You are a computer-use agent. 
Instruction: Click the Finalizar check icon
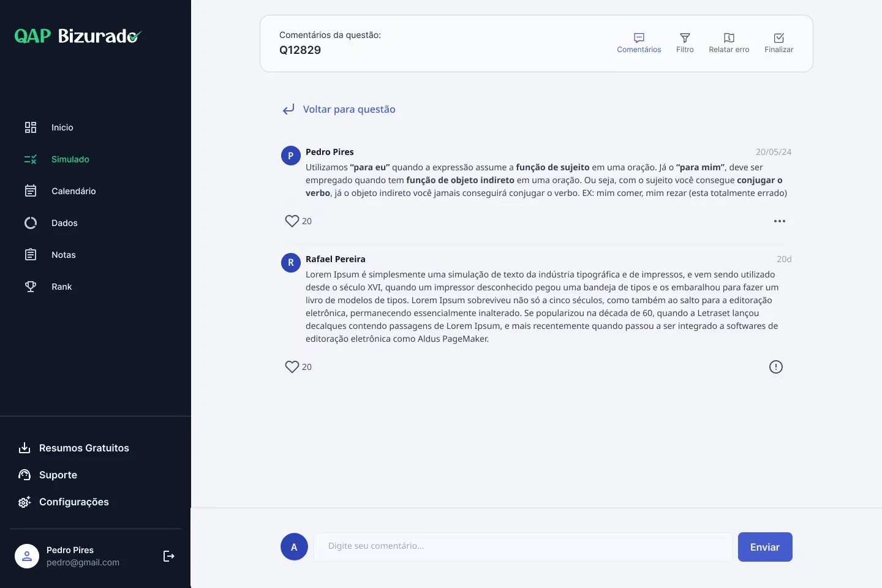[779, 38]
